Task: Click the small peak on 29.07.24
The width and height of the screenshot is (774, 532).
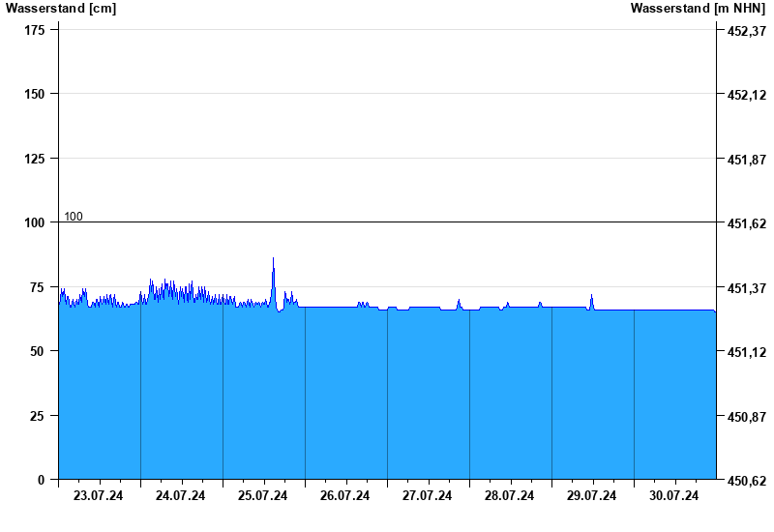Action: point(591,296)
